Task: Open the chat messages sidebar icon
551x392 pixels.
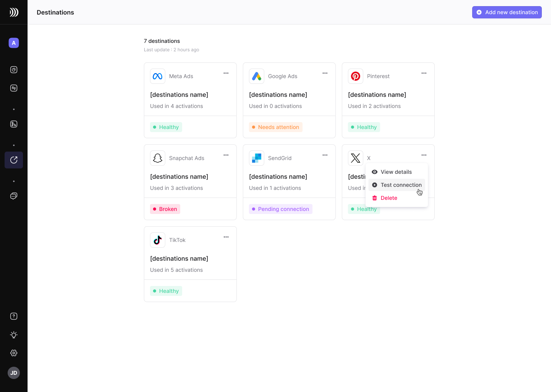Action: 14,196
